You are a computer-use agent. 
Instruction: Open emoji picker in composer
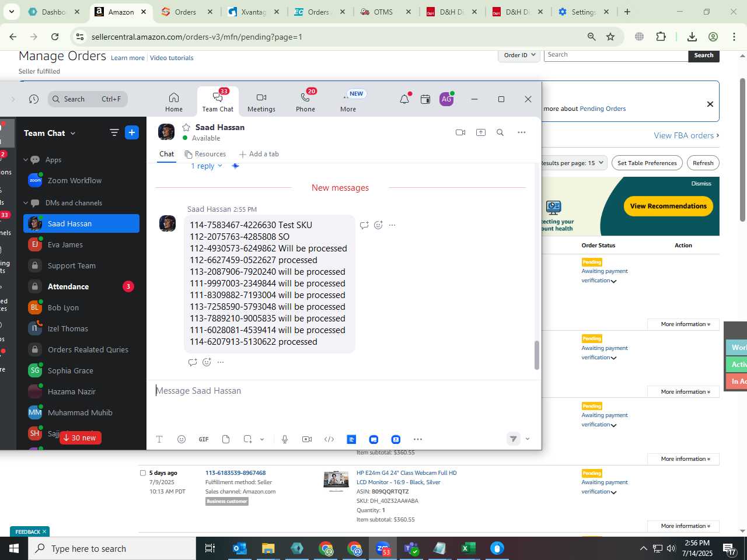point(181,439)
